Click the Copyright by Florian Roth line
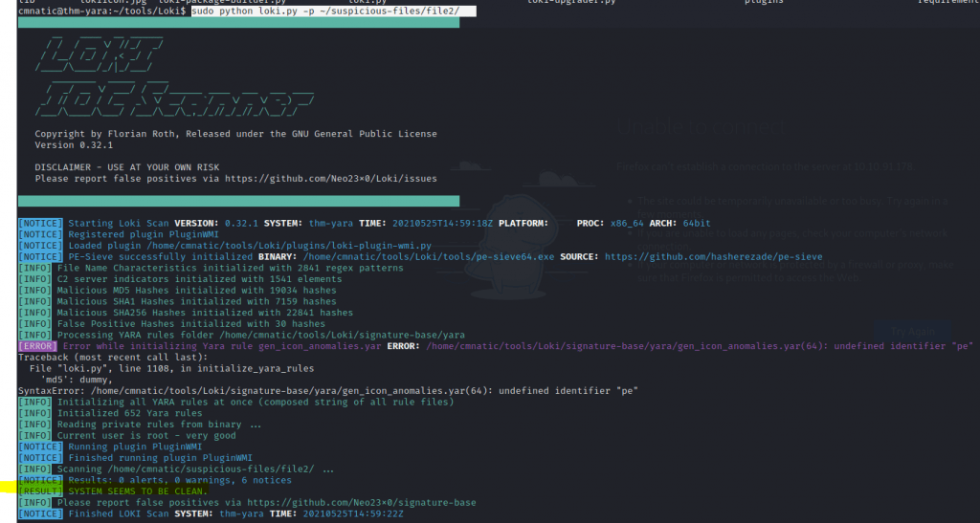Image resolution: width=980 pixels, height=523 pixels. (x=235, y=134)
